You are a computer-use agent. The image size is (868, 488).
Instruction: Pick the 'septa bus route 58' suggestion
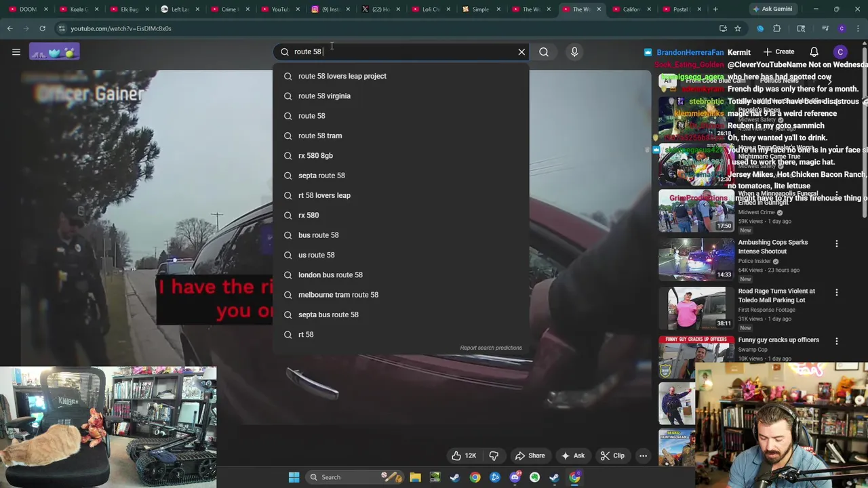[401, 314]
